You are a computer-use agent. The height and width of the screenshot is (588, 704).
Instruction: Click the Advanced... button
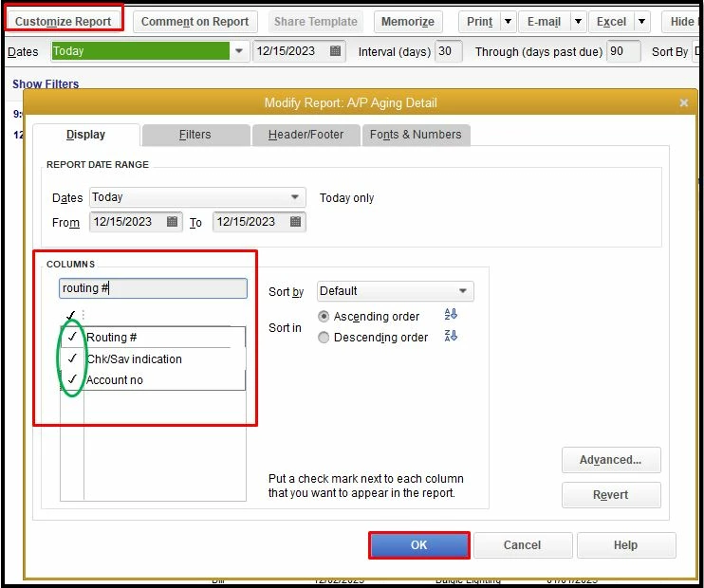[611, 460]
